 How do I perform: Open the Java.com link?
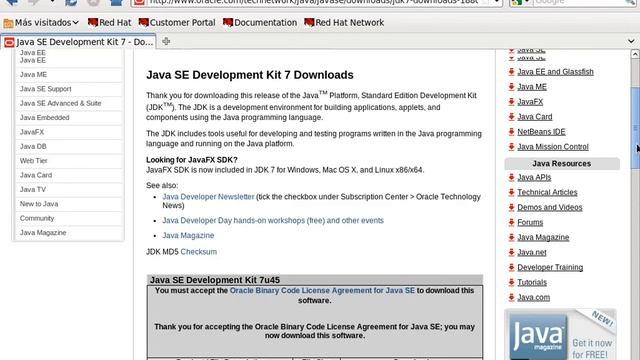(x=533, y=298)
